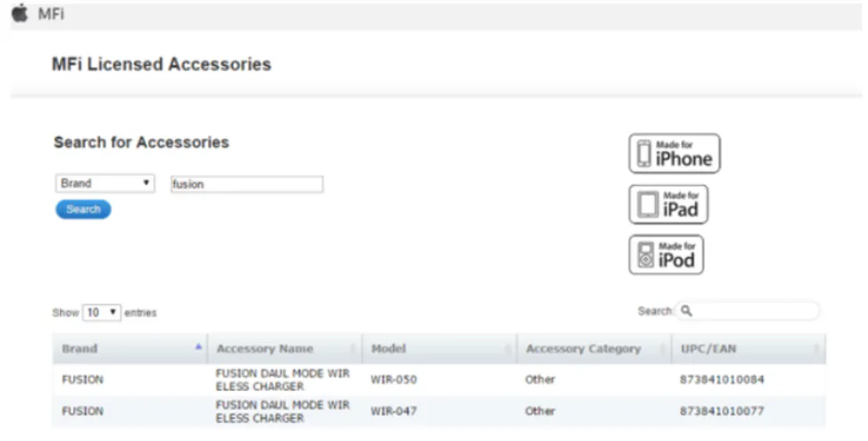Image resolution: width=868 pixels, height=441 pixels.
Task: Select the WIR-047 model row
Action: click(394, 412)
